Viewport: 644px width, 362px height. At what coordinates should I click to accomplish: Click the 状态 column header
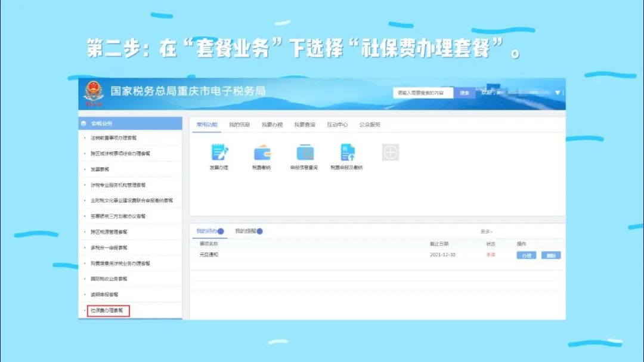click(490, 244)
